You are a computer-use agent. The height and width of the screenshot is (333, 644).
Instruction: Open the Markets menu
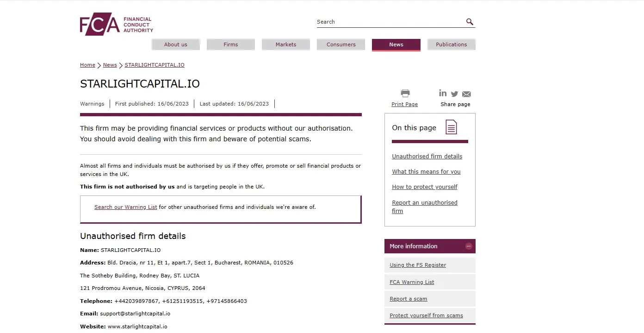286,44
